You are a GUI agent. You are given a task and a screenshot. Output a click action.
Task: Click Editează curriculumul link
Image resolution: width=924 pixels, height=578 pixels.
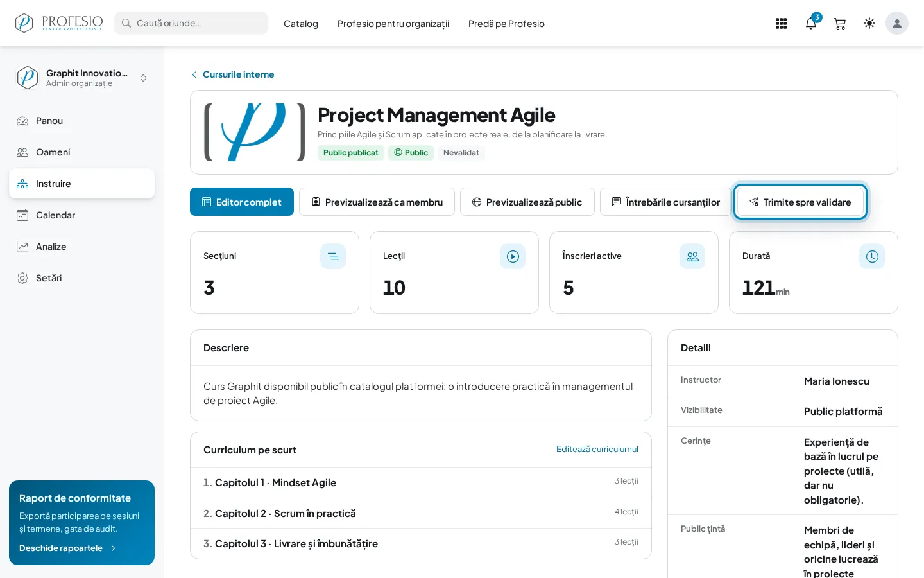tap(597, 449)
